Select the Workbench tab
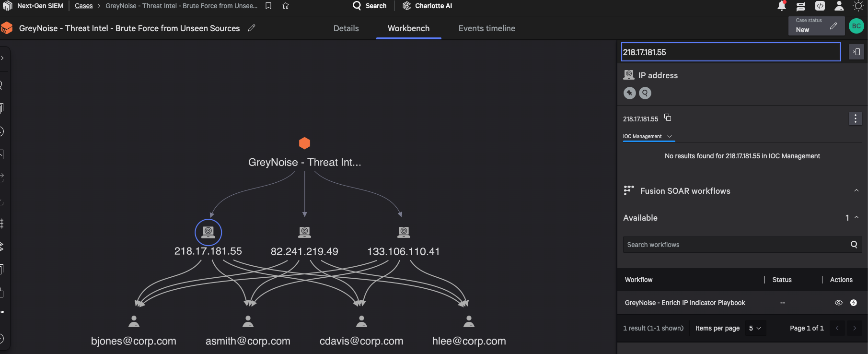The image size is (868, 354). 408,28
